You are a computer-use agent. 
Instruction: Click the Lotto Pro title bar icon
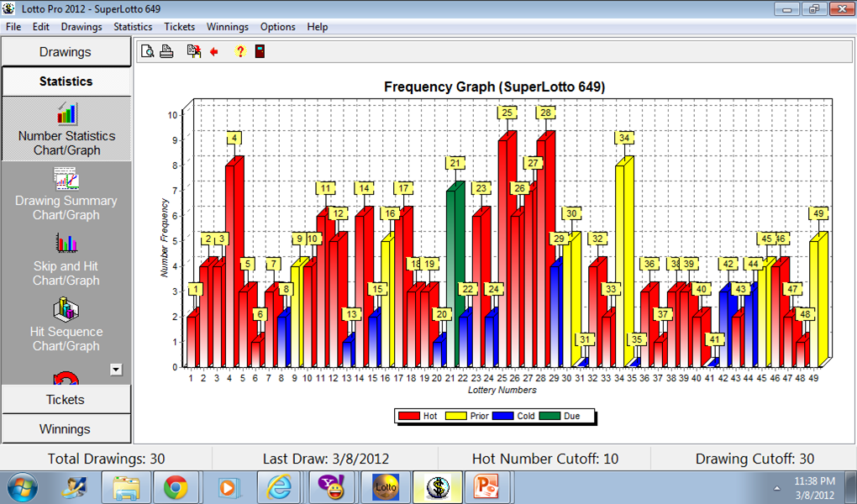(x=8, y=8)
